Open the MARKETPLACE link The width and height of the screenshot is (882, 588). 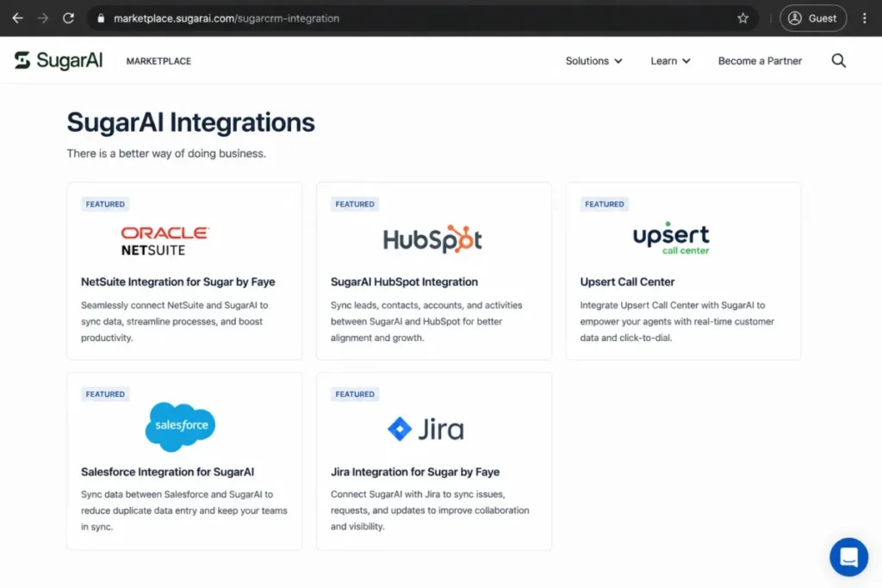pyautogui.click(x=158, y=61)
